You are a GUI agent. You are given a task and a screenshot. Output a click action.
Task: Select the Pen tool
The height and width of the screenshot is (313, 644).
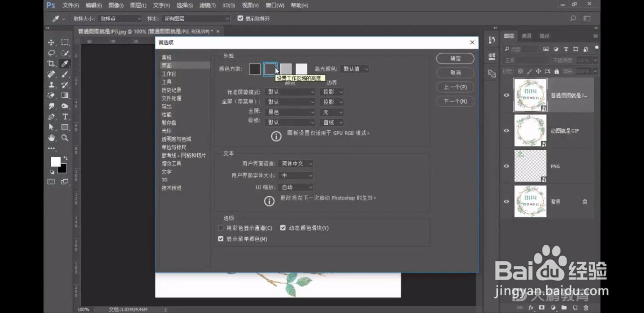click(x=51, y=117)
